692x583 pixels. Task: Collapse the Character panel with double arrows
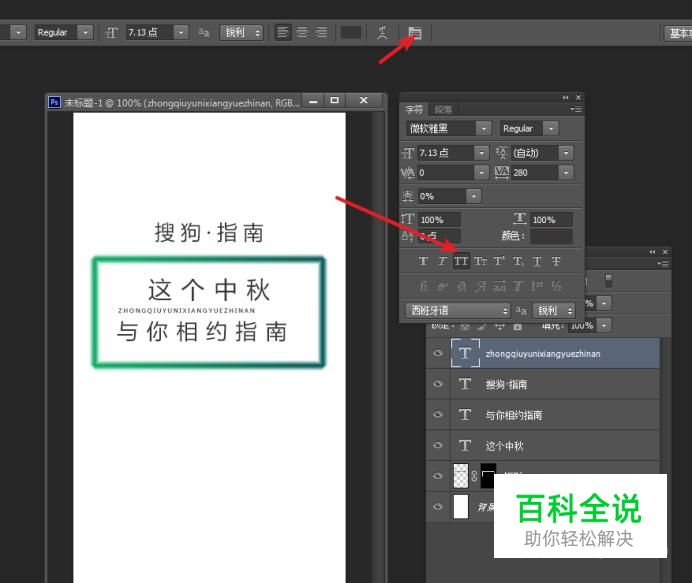click(x=565, y=97)
